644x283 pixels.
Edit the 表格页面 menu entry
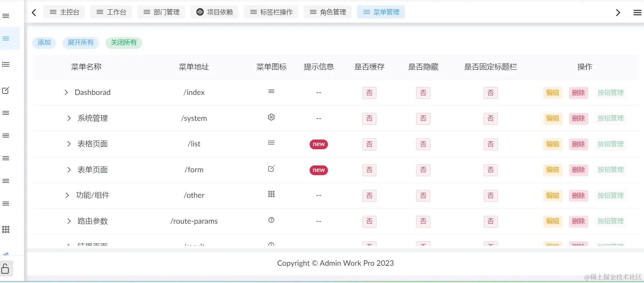(x=552, y=144)
